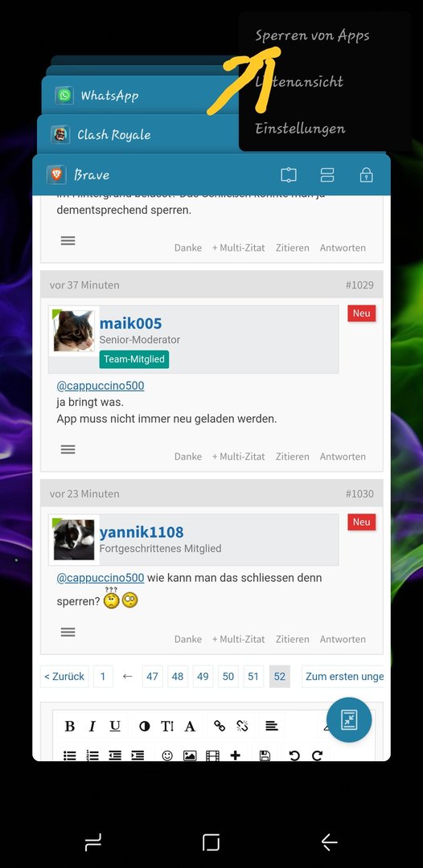Viewport: 423px width, 868px height.
Task: Open the smiley emoji picker
Action: tap(167, 755)
